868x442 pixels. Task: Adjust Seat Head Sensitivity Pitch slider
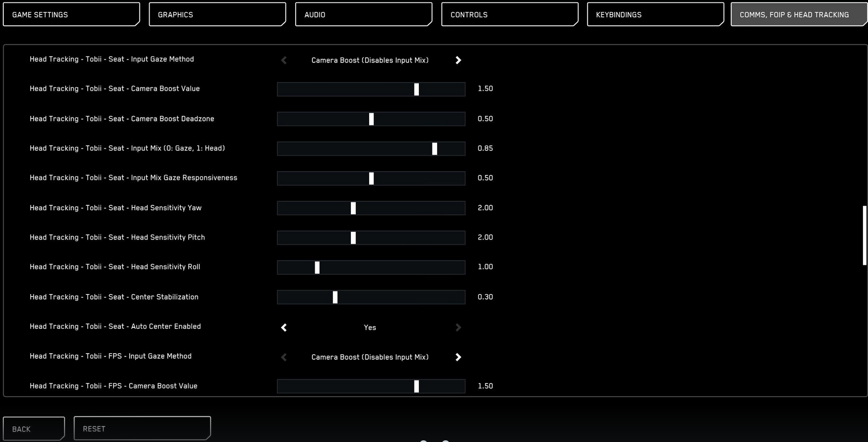tap(371, 238)
